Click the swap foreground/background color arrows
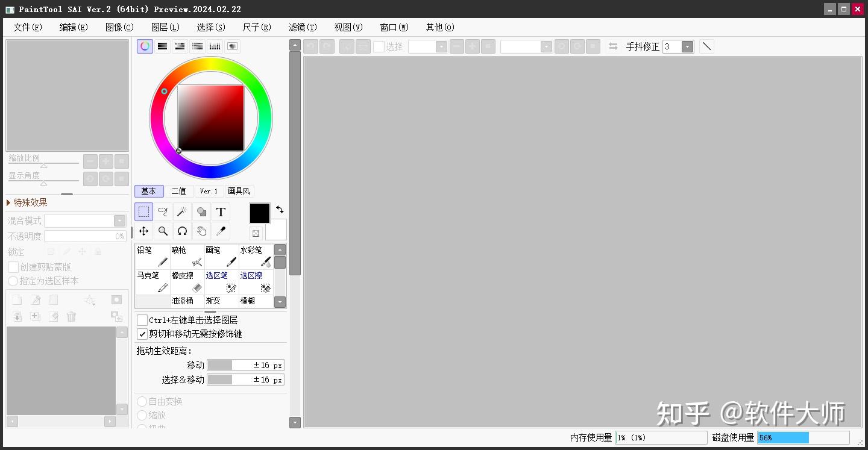This screenshot has width=868, height=450. (279, 209)
